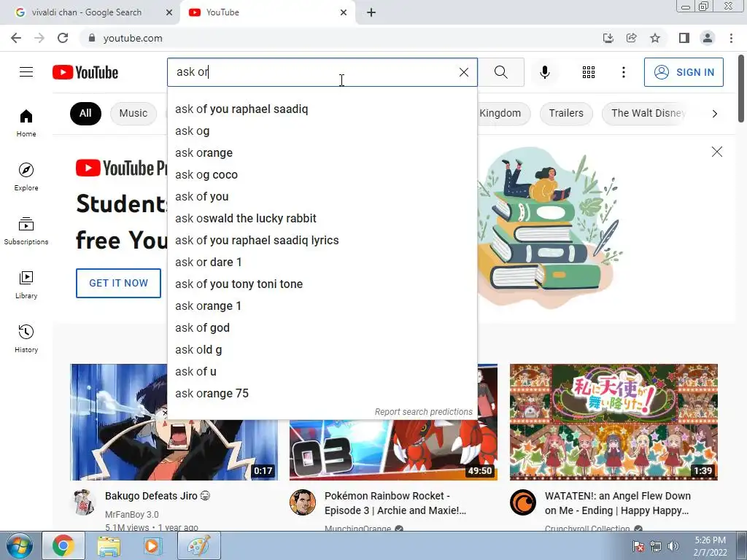Open Library in sidebar
Viewport: 747px width, 560px height.
26,285
